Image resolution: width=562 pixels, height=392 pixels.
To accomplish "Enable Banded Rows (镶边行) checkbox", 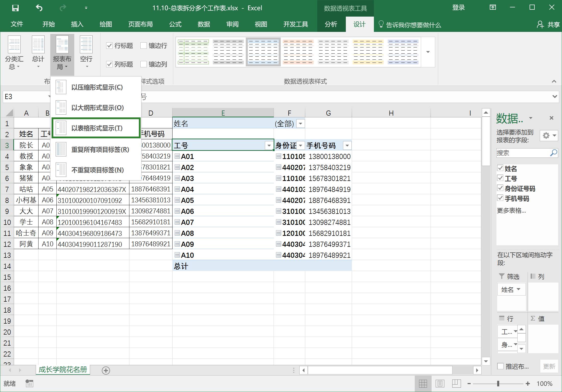I will tap(144, 46).
